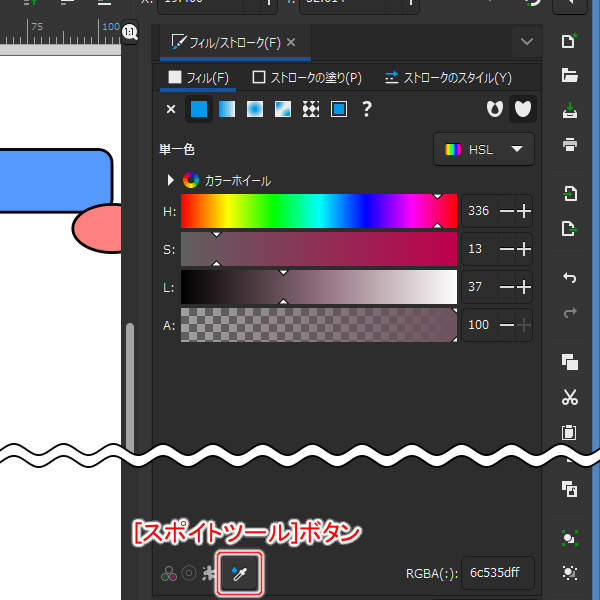Click the print icon
The width and height of the screenshot is (600, 600).
coord(569,145)
